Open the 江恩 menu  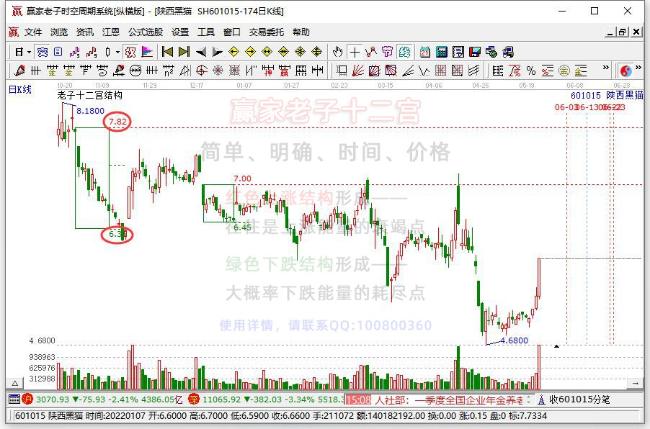pos(111,32)
